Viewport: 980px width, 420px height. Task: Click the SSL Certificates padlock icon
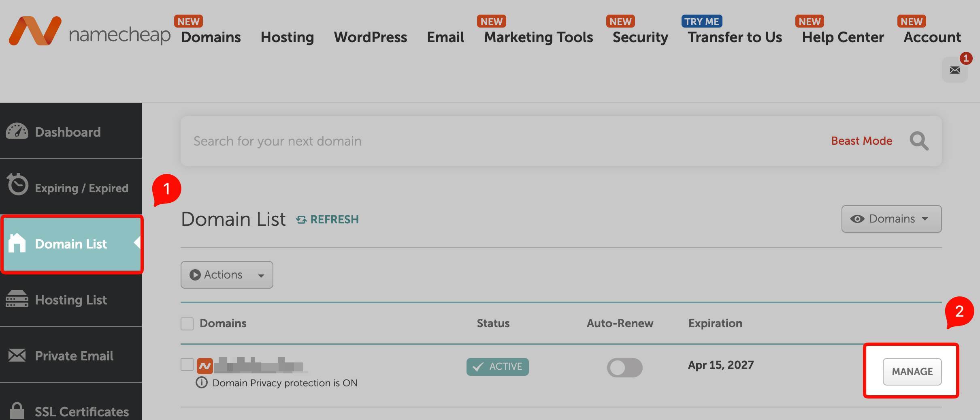(17, 410)
